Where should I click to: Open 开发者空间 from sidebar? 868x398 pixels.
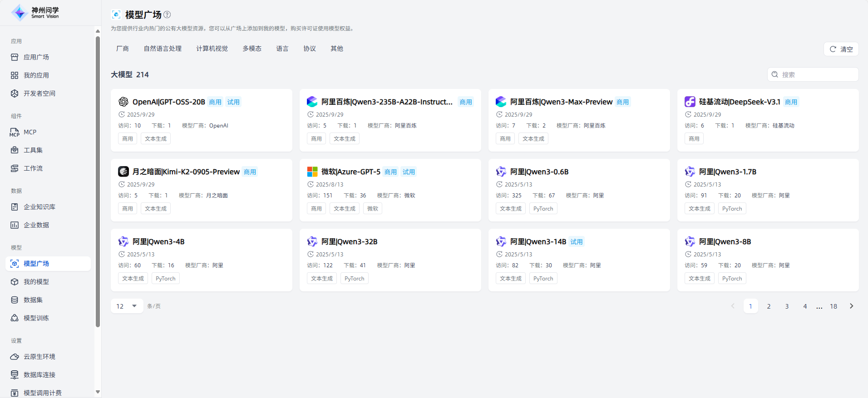(39, 93)
